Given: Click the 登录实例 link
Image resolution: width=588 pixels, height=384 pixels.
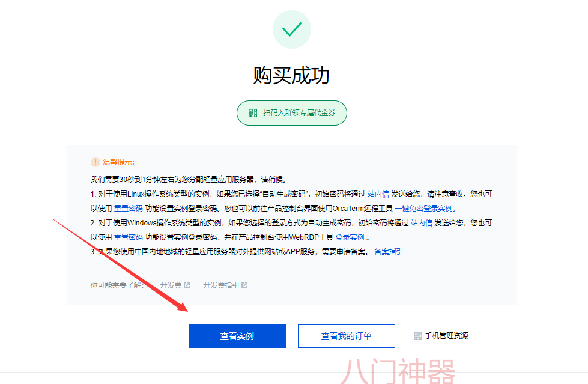Looking at the screenshot, I should (x=350, y=237).
